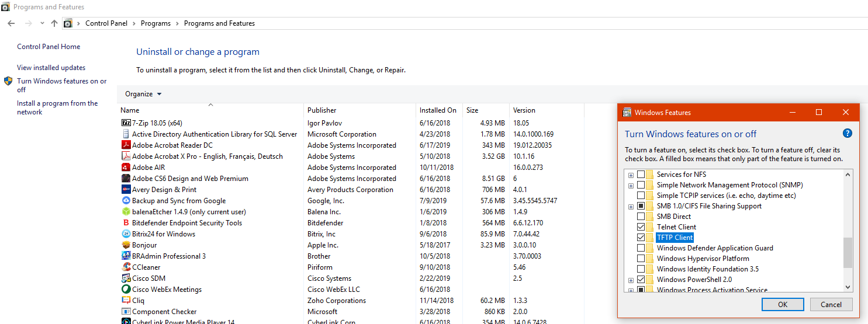Enable the SMB Direct checkbox
Screen dimensions: 868x324
point(641,217)
